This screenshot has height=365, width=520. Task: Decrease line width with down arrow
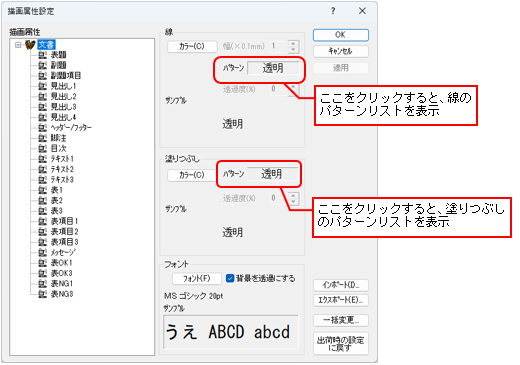(x=293, y=50)
